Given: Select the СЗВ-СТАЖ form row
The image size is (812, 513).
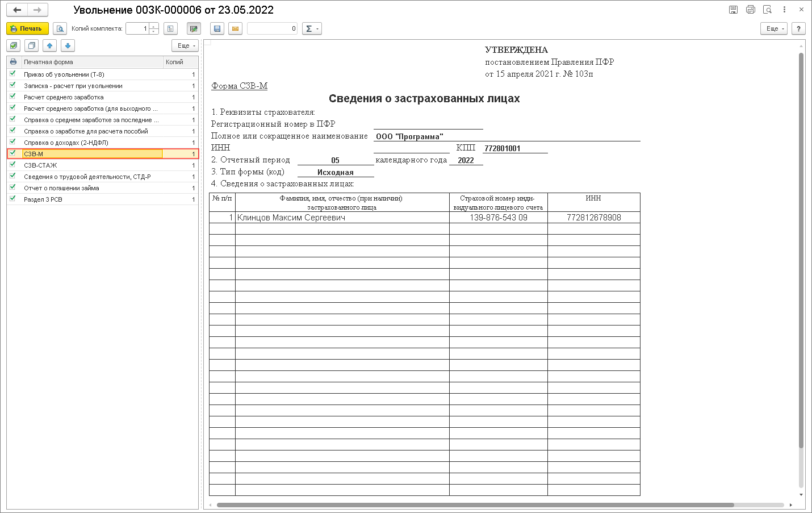Looking at the screenshot, I should [x=103, y=165].
